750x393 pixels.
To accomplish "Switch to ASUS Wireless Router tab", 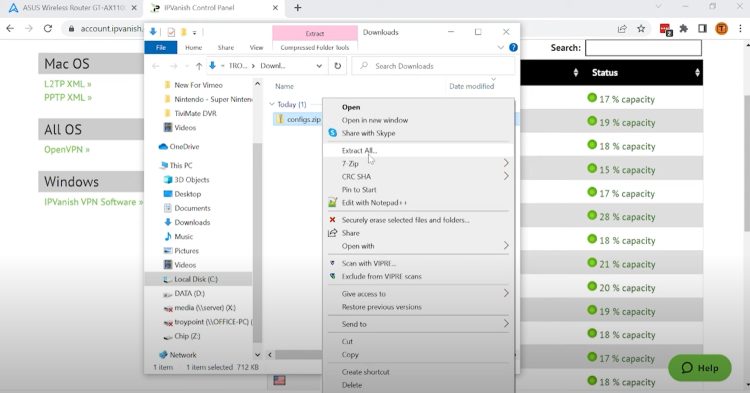I will (x=73, y=8).
